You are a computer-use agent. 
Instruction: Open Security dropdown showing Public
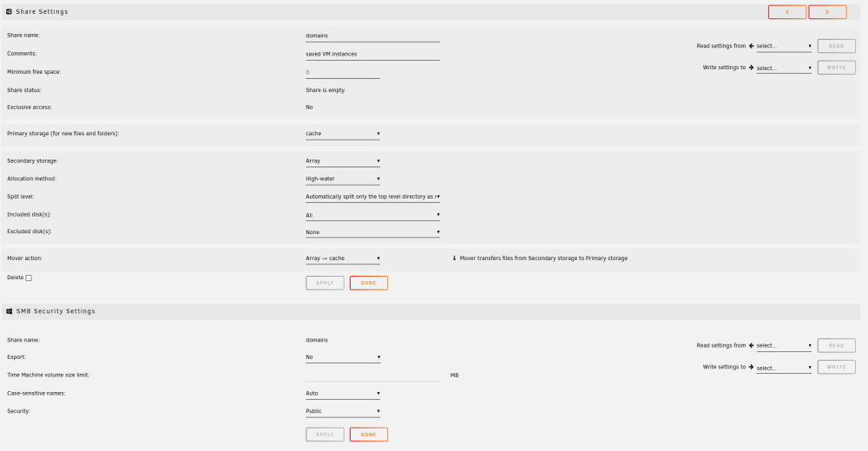[343, 411]
